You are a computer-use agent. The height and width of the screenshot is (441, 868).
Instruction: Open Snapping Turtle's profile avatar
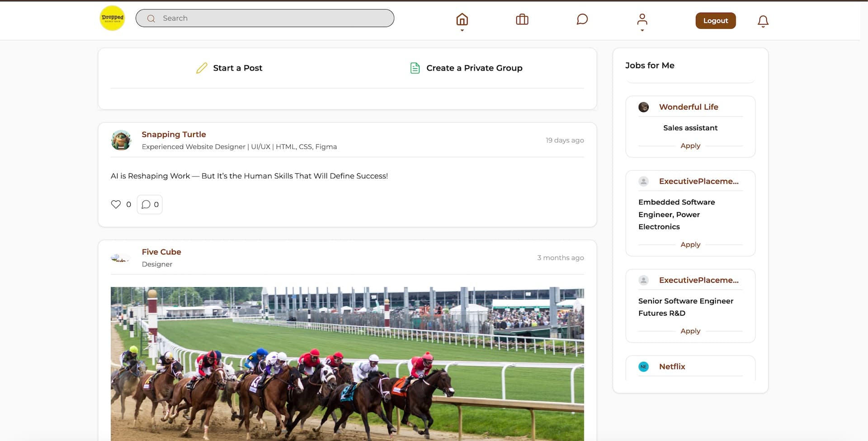coord(121,140)
